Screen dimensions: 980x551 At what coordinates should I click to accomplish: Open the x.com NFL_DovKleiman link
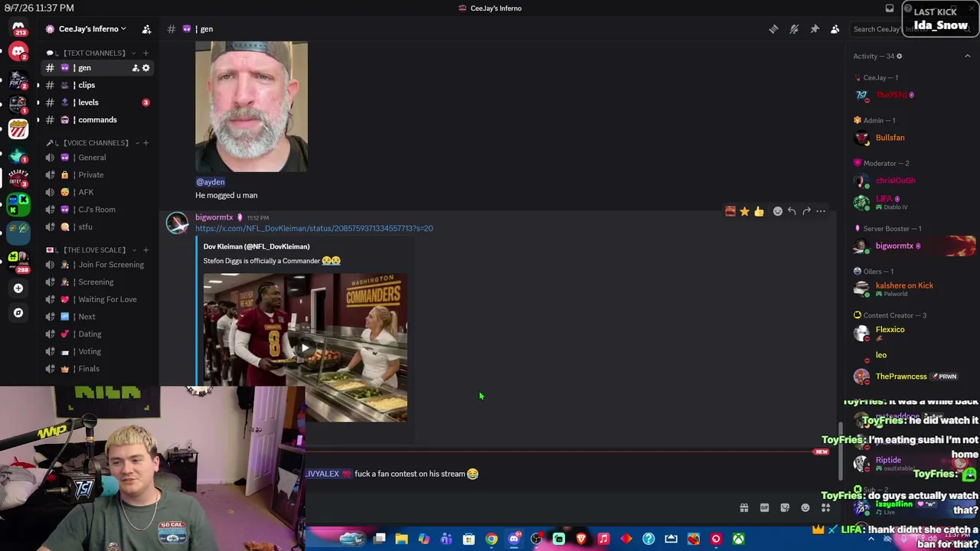point(314,228)
